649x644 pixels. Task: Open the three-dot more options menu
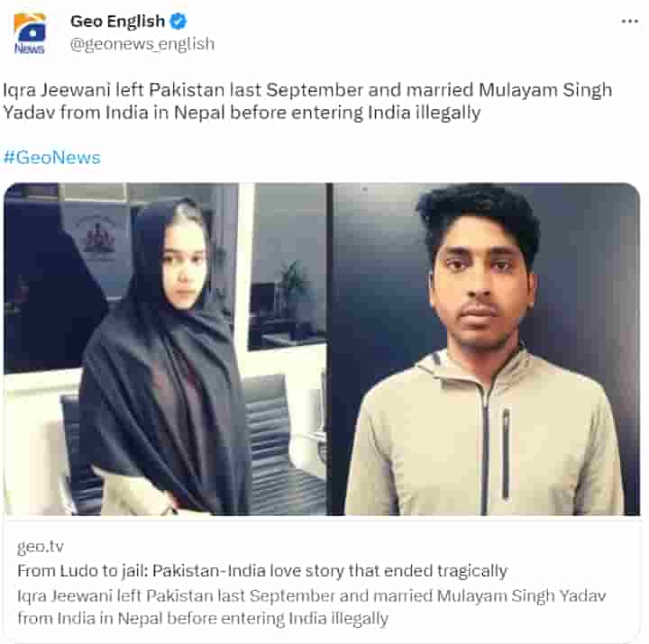coord(629,21)
